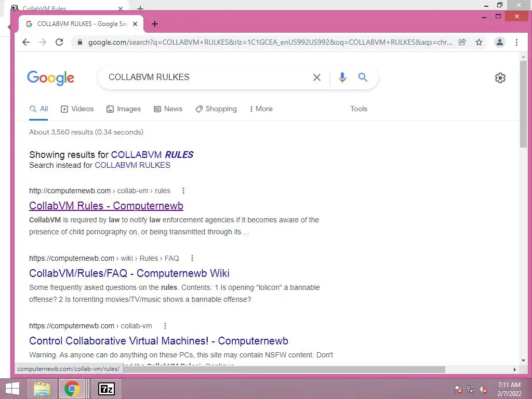Viewport: 532px width, 399px height.
Task: Click the forward navigation arrow
Action: pyautogui.click(x=43, y=42)
